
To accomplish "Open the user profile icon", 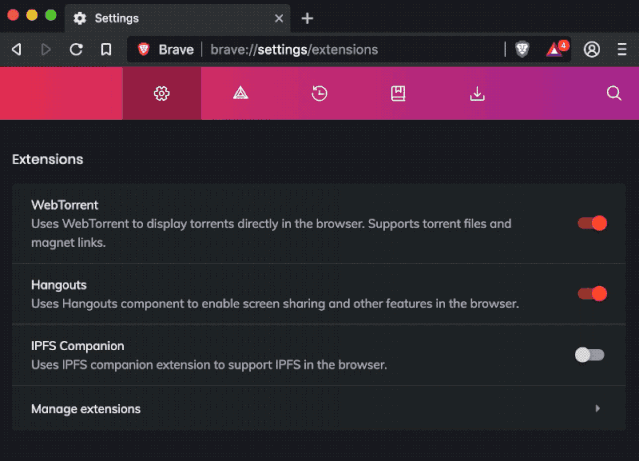I will pyautogui.click(x=592, y=49).
